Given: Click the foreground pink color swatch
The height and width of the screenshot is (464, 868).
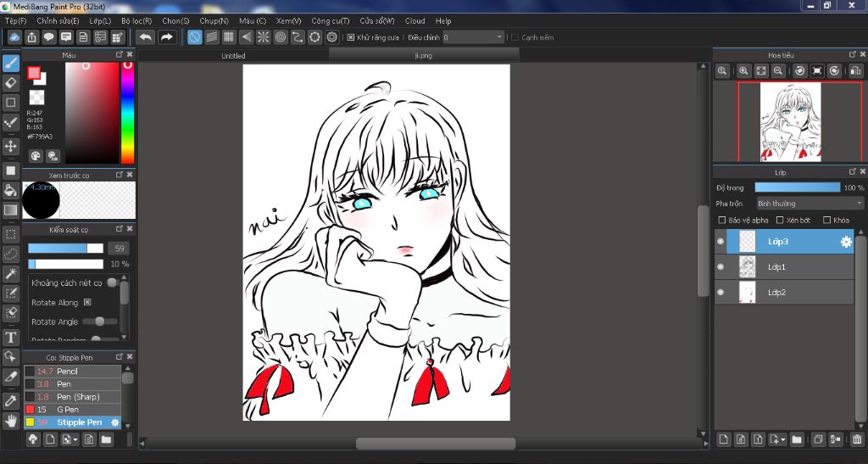Looking at the screenshot, I should (34, 73).
